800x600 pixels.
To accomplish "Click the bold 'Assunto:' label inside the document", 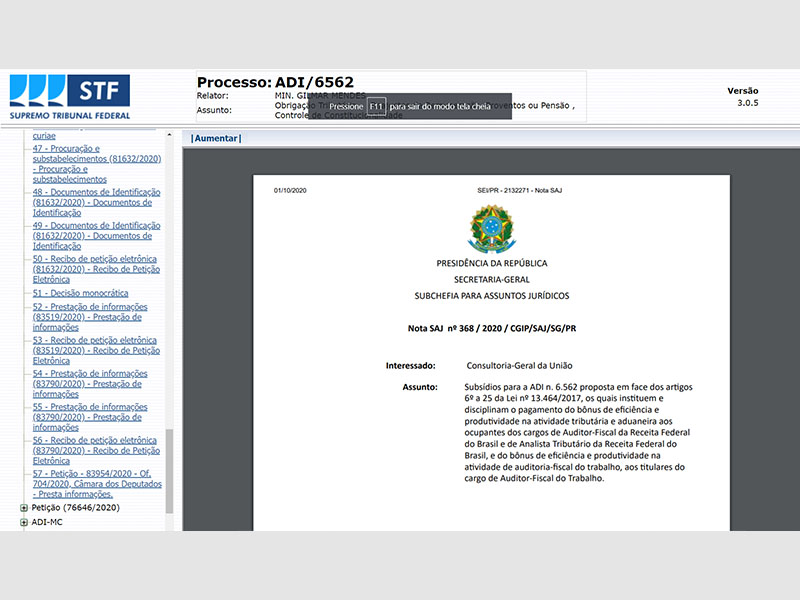I will click(x=420, y=387).
